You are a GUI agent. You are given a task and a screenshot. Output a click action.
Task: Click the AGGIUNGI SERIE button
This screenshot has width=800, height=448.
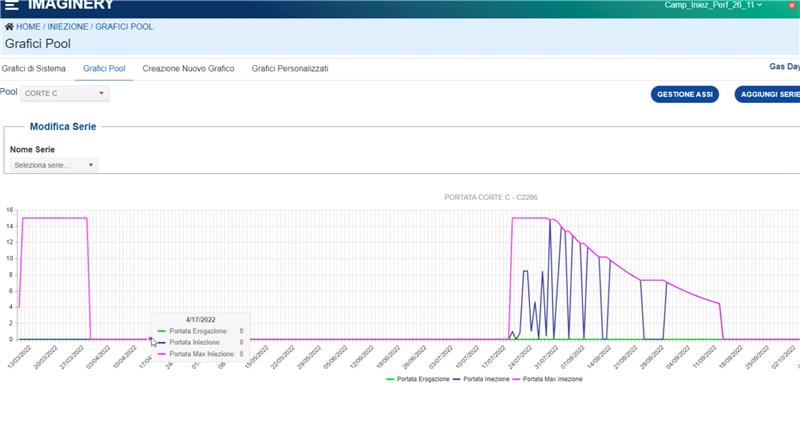[x=767, y=94]
